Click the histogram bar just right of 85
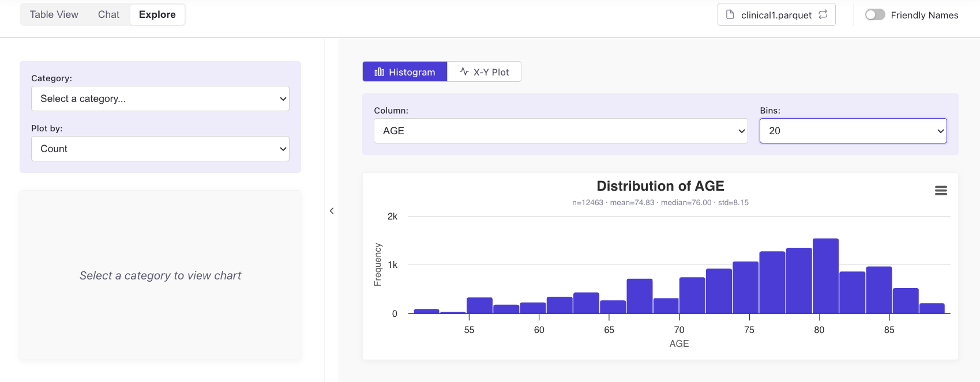The image size is (980, 382). pos(906,301)
